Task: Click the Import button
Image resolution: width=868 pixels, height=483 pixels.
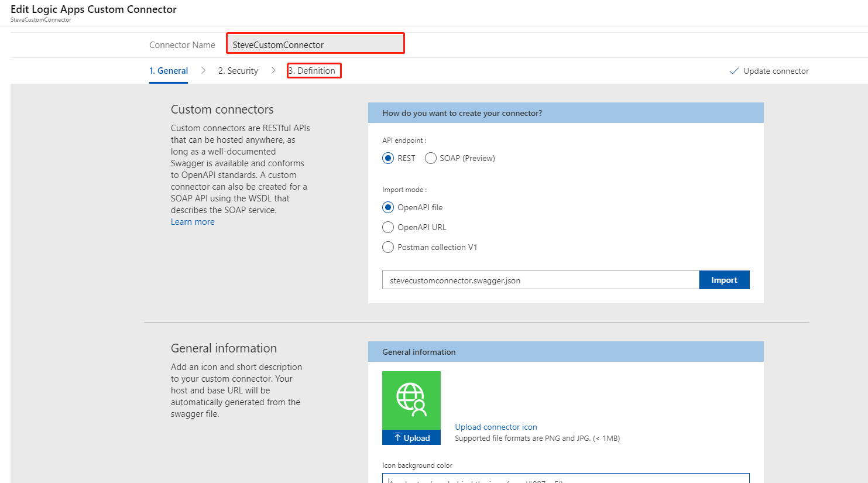Action: tap(724, 280)
